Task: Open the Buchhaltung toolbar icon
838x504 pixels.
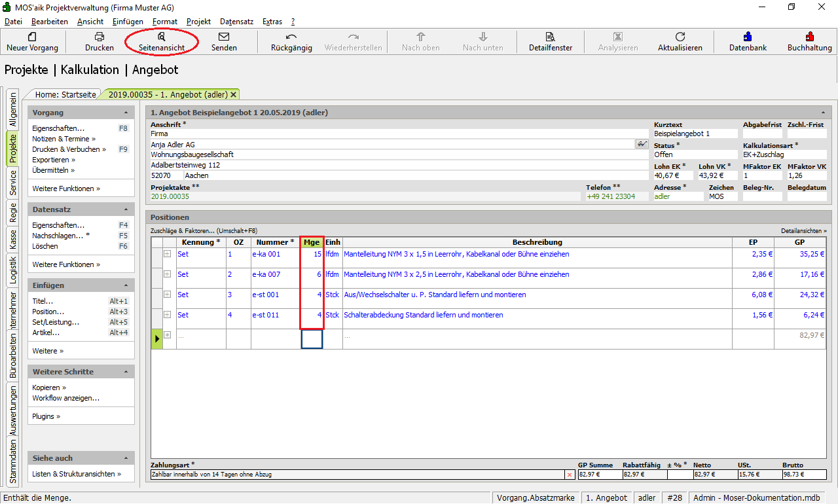Action: click(x=809, y=37)
